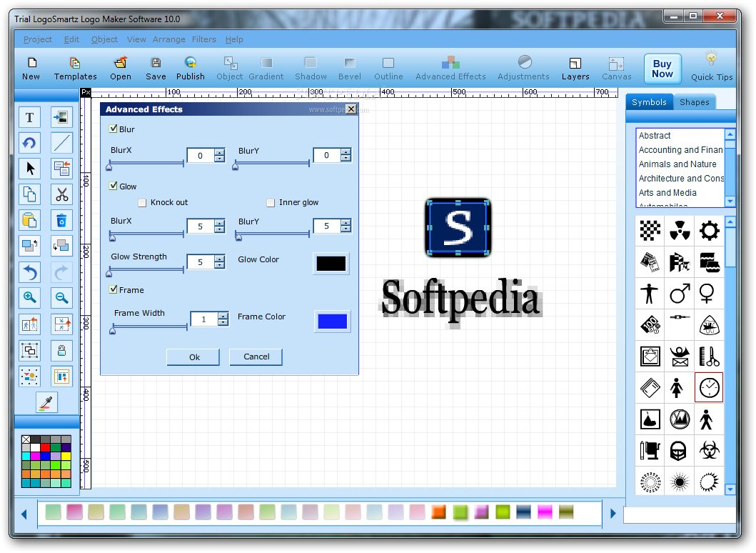Enable the Inner glow checkbox
The width and height of the screenshot is (756, 553).
(x=271, y=203)
